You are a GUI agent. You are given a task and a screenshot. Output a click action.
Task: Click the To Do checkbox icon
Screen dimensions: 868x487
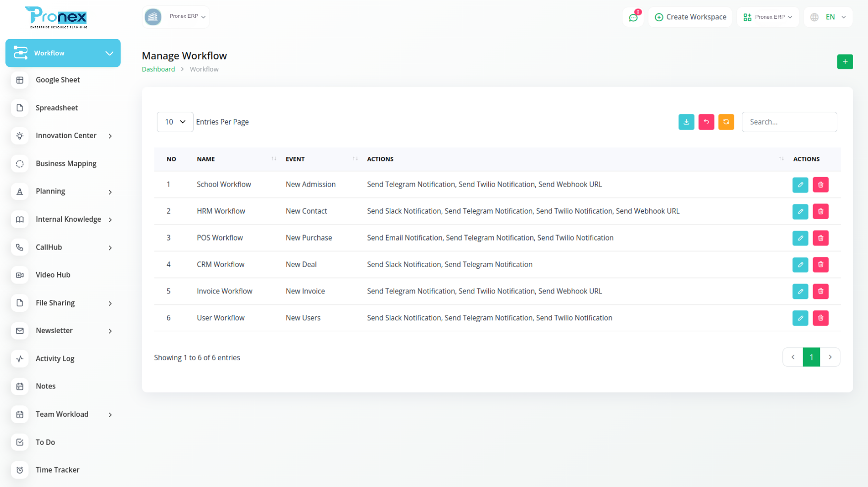pos(20,442)
